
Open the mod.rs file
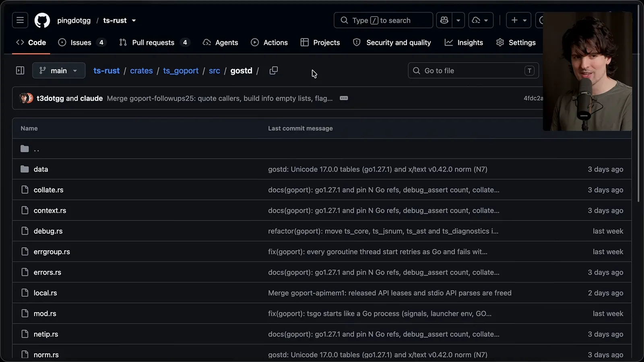click(x=45, y=313)
